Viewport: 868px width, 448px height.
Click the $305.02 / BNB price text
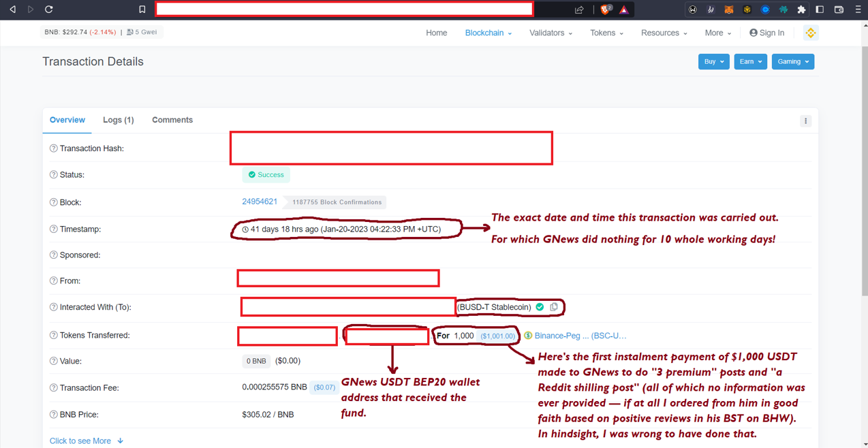[268, 415]
